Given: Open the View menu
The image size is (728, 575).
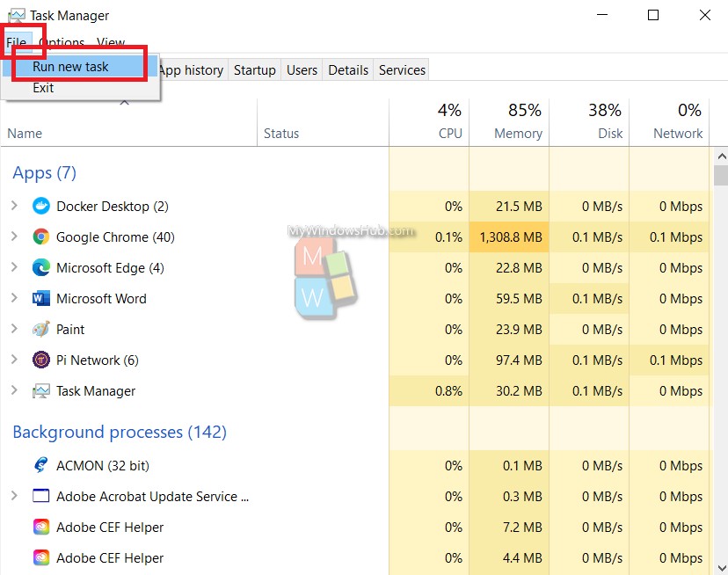Looking at the screenshot, I should point(111,42).
